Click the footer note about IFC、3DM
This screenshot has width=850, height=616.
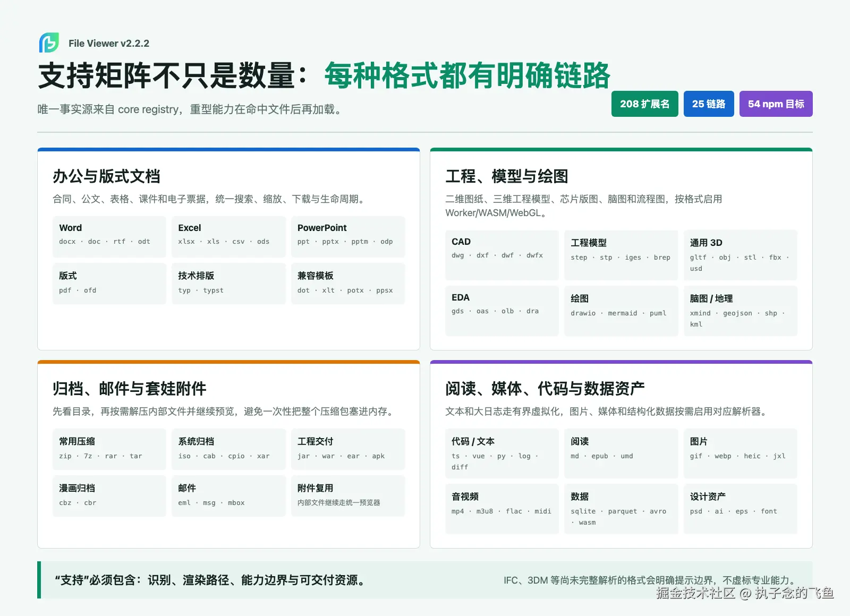[x=651, y=580]
